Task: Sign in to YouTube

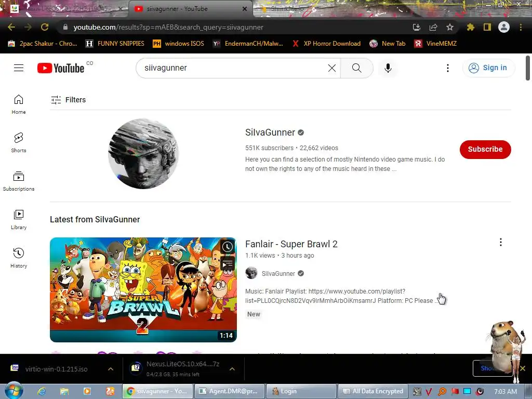Action: tap(488, 68)
